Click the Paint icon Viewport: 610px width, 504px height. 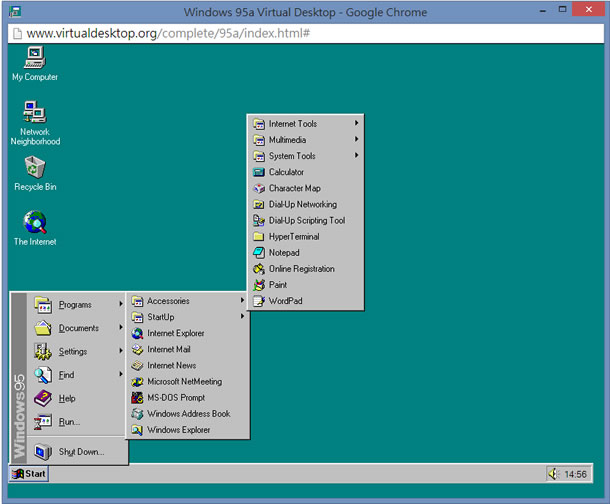259,285
